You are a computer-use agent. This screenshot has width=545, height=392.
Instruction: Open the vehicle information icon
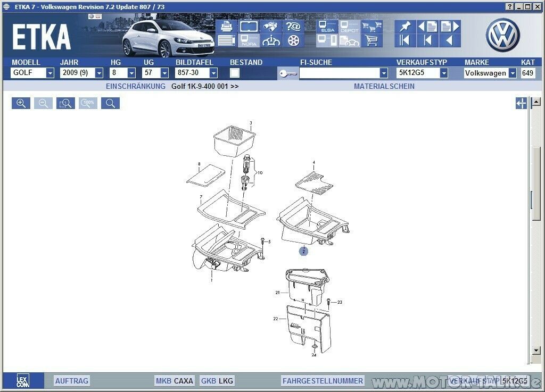tap(271, 40)
